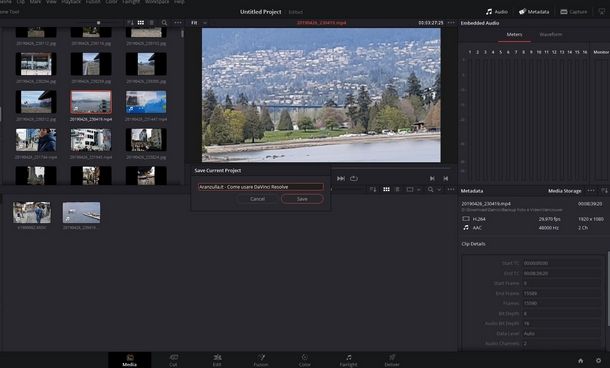Click Untitled Project title text
The width and height of the screenshot is (610, 368).
point(261,12)
